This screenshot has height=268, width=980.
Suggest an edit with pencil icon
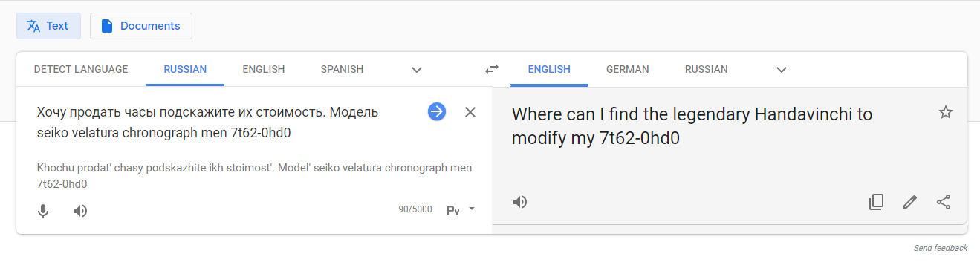[910, 202]
